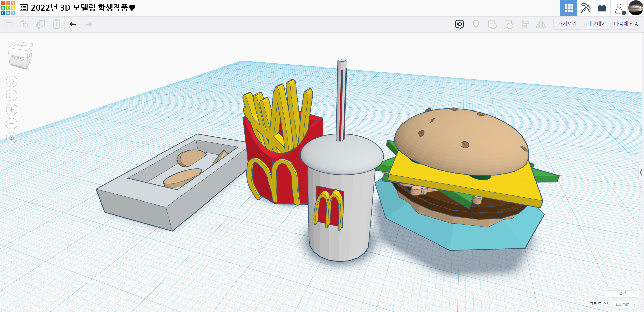Open the user profile avatar
This screenshot has height=312, width=644.
point(636,8)
